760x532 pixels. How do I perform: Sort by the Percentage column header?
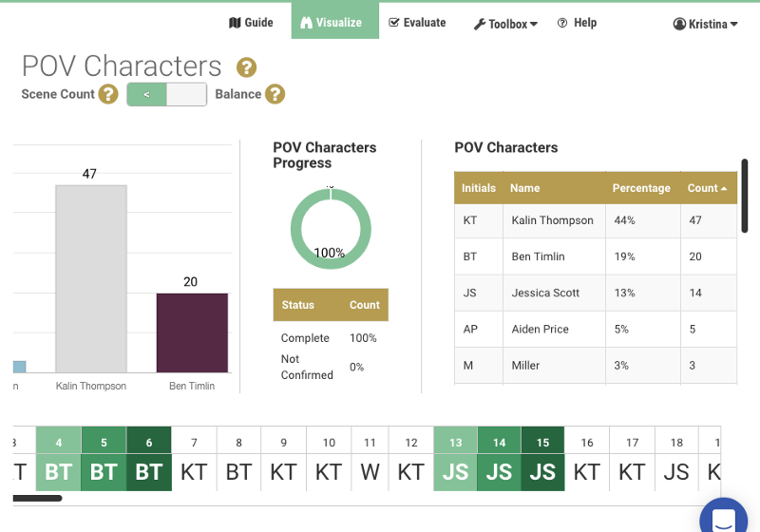click(641, 188)
